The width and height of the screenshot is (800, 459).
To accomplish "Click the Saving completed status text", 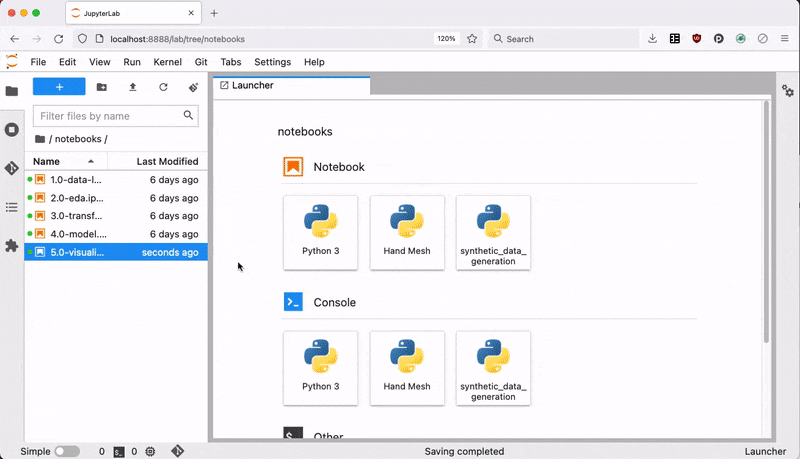I will (x=464, y=451).
